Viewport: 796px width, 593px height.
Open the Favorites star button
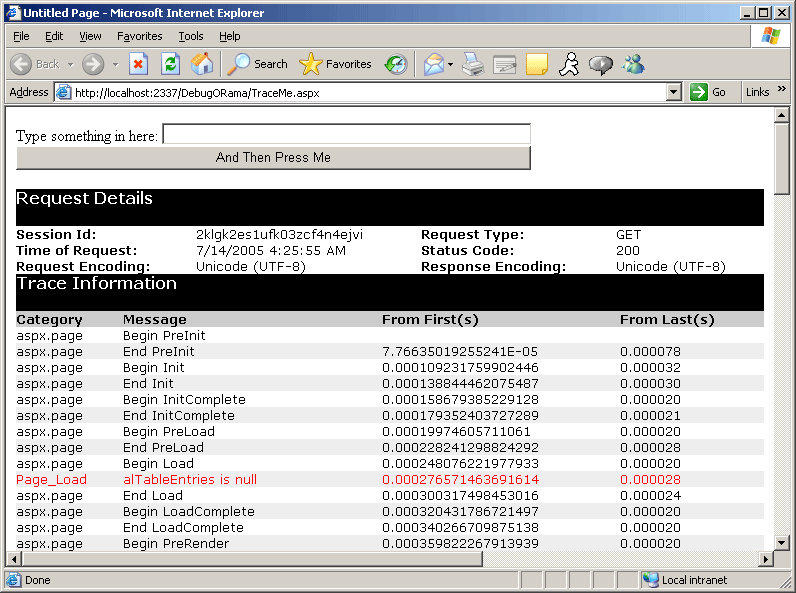coord(336,64)
